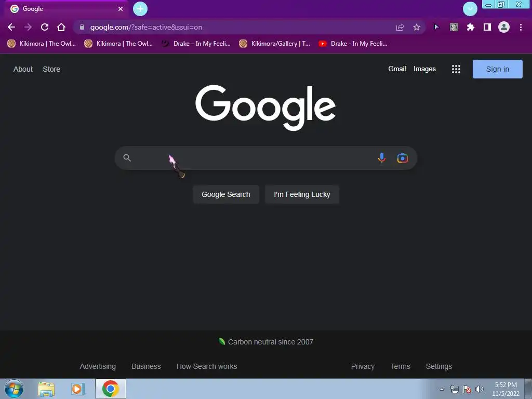Open the tab search dropdown circle
Screen dimensions: 532x399
coord(470,9)
